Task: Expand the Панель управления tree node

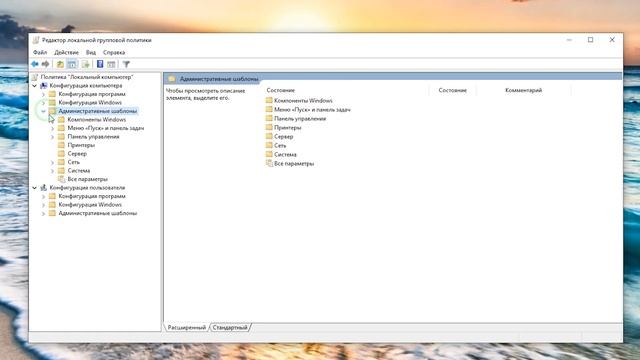Action: (53, 137)
